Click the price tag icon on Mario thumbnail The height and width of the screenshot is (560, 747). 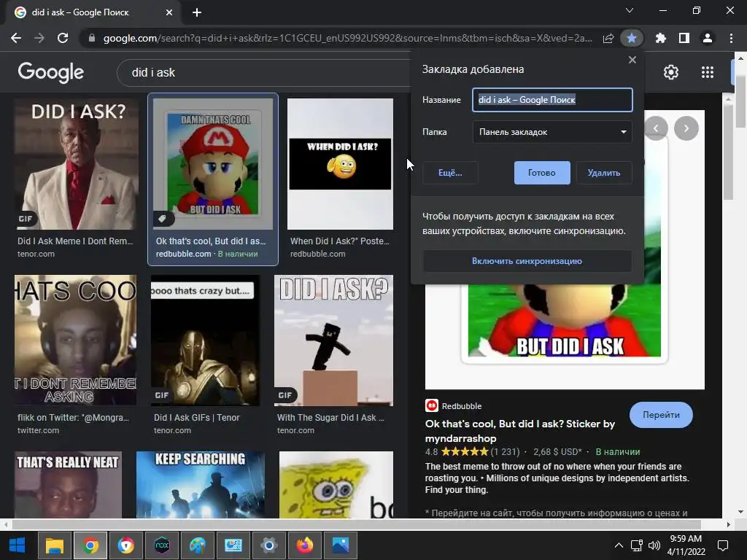click(162, 219)
